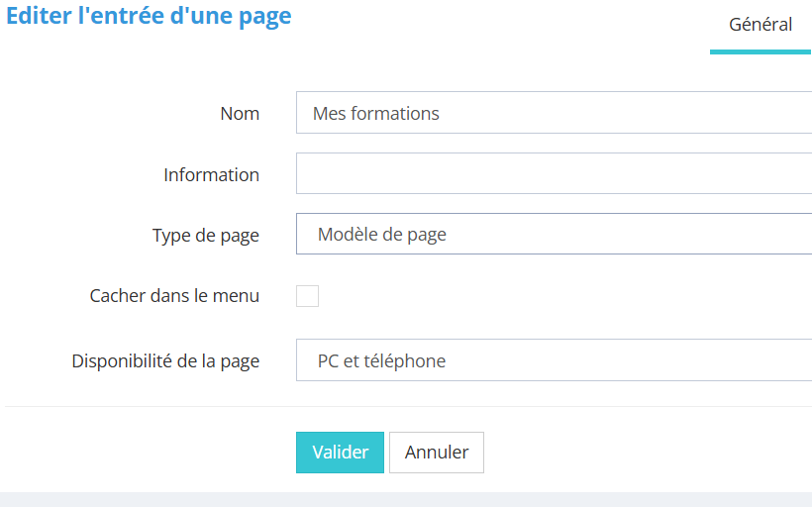Click the teal underline below Général

[761, 51]
